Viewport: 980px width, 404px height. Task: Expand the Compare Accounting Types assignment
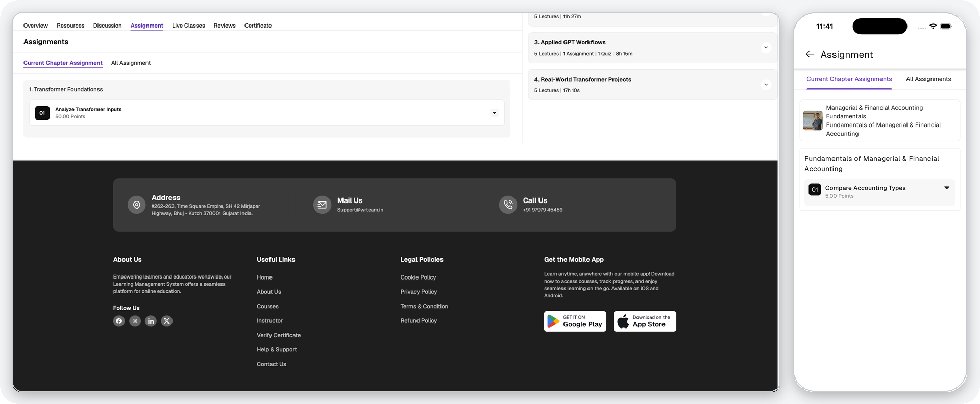(947, 188)
